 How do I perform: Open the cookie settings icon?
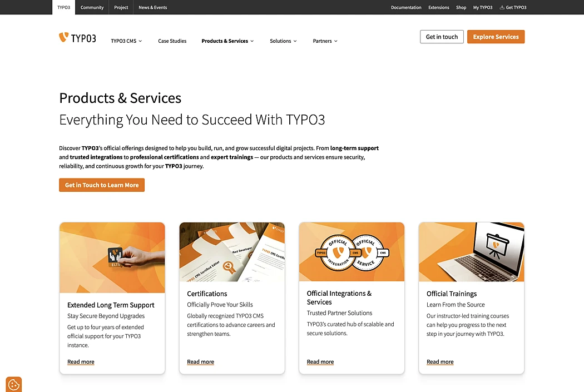click(14, 384)
